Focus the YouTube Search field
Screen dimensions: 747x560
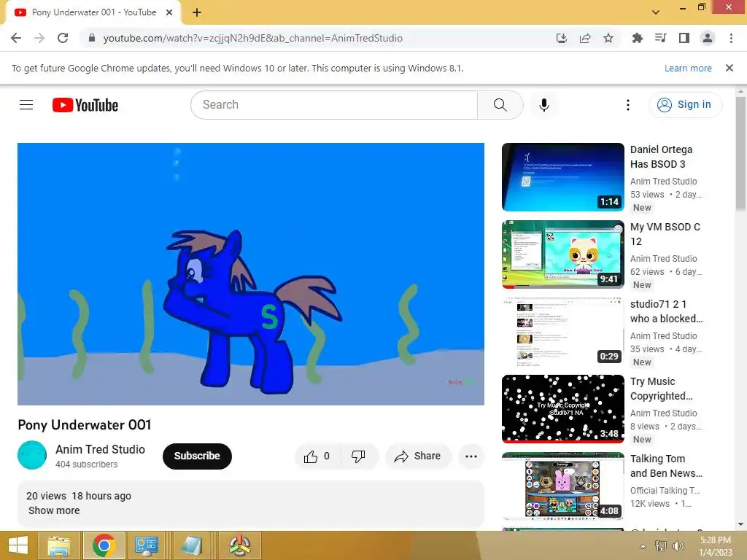point(334,105)
